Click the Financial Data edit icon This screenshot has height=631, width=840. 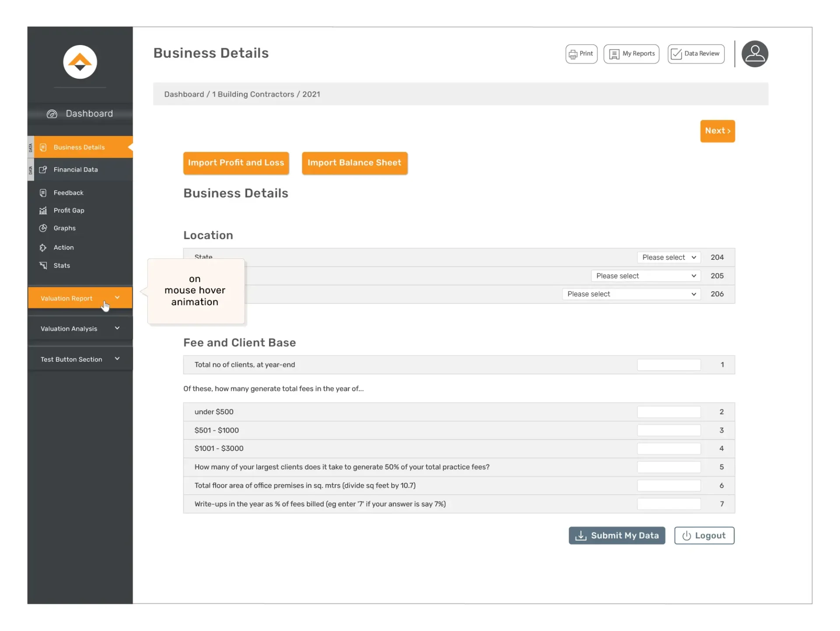[43, 170]
